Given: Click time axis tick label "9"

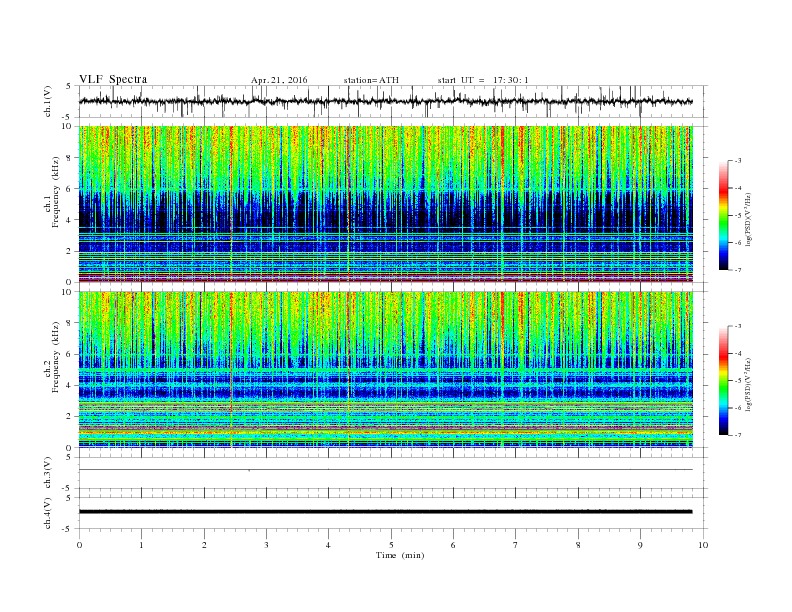Looking at the screenshot, I should 640,545.
